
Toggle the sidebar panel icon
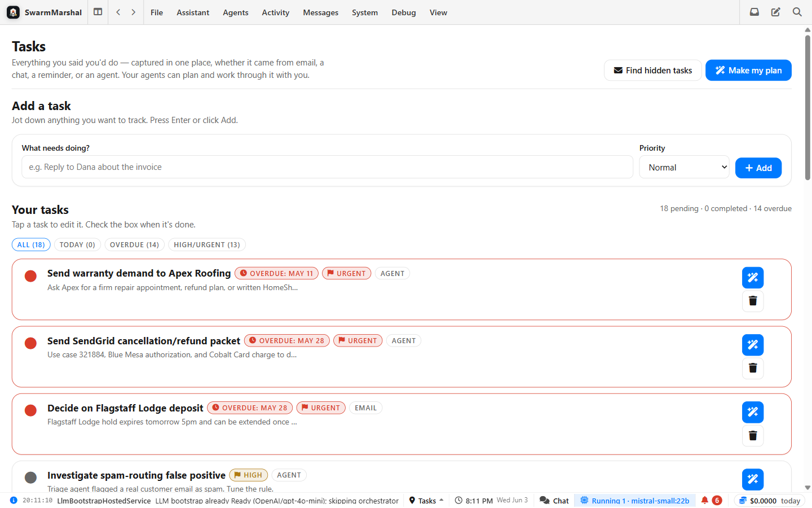pyautogui.click(x=98, y=12)
